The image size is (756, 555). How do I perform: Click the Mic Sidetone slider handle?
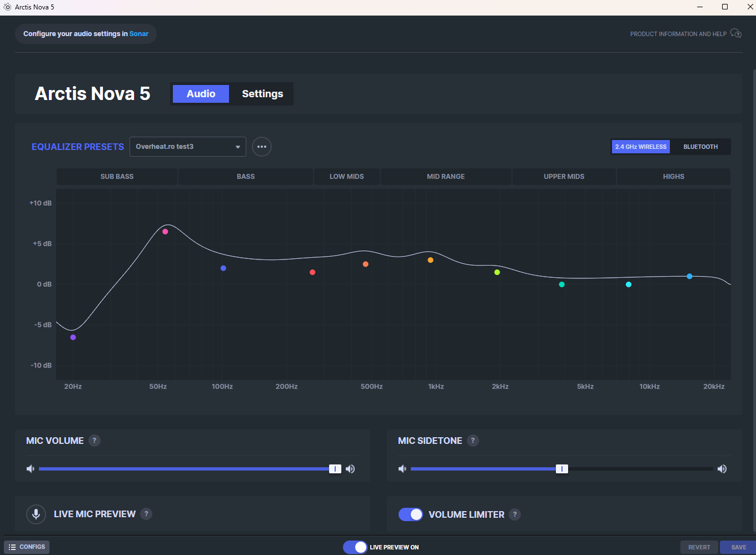point(562,469)
